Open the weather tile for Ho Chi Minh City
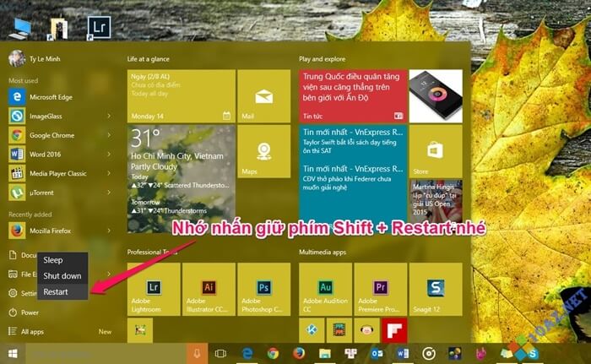The image size is (591, 364). pos(181,180)
